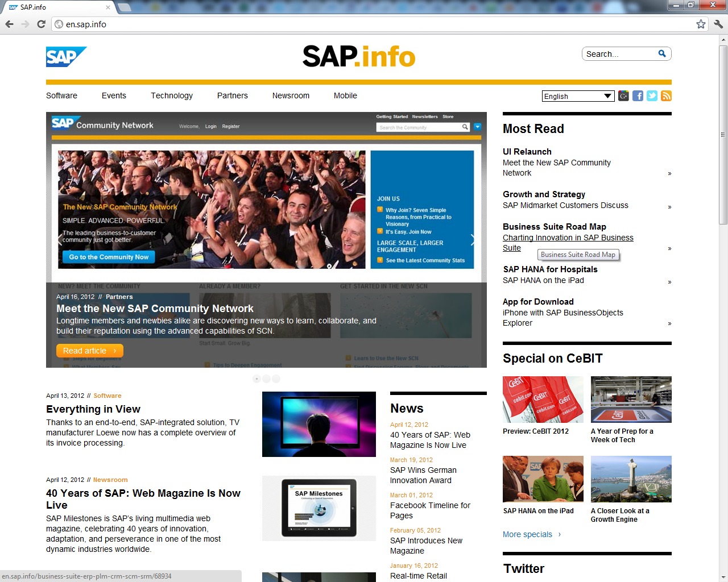This screenshot has height=582, width=728.
Task: Click the Twitter bird icon
Action: pos(652,96)
